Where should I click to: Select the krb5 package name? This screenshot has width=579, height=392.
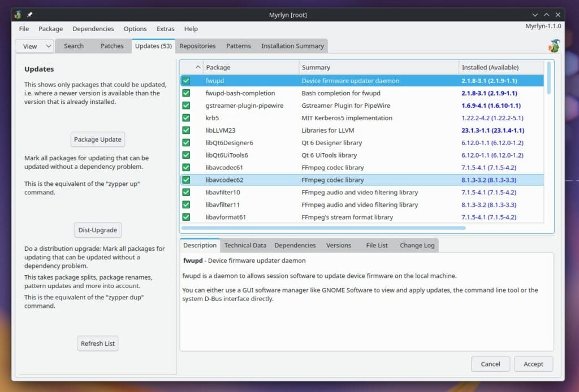(x=213, y=118)
